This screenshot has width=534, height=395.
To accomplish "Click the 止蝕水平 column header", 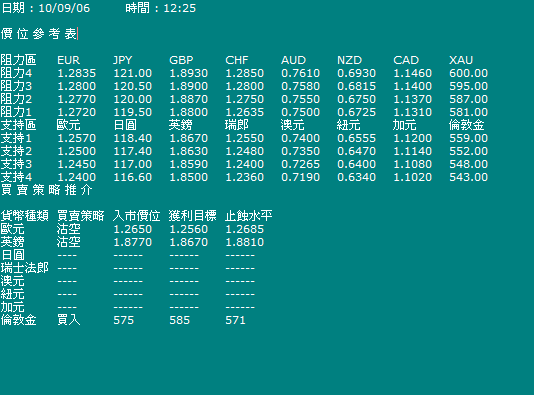I will point(249,216).
